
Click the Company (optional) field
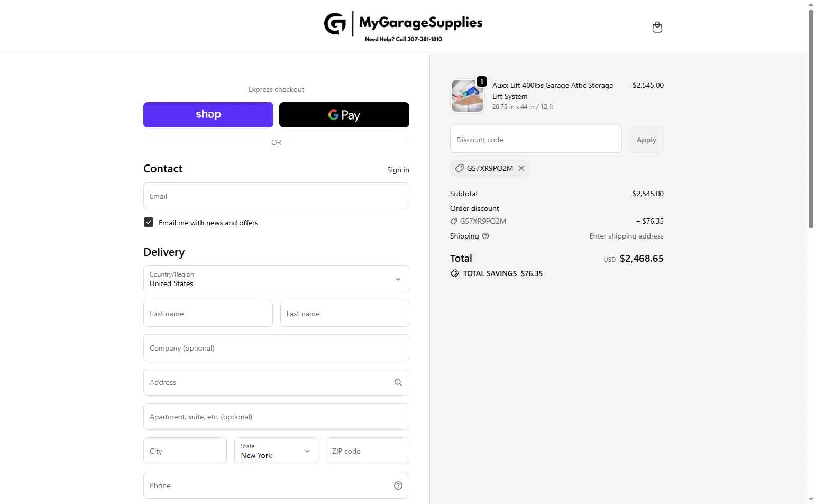276,348
